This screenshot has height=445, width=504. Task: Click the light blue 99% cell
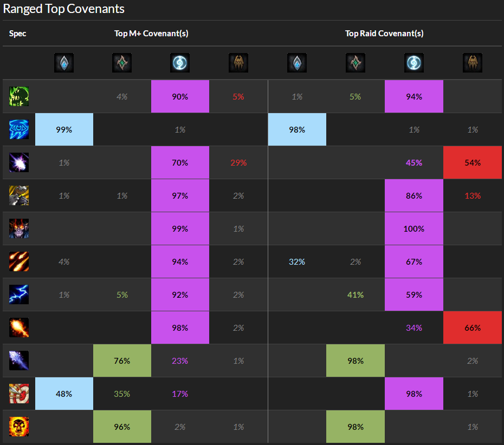[x=64, y=129]
